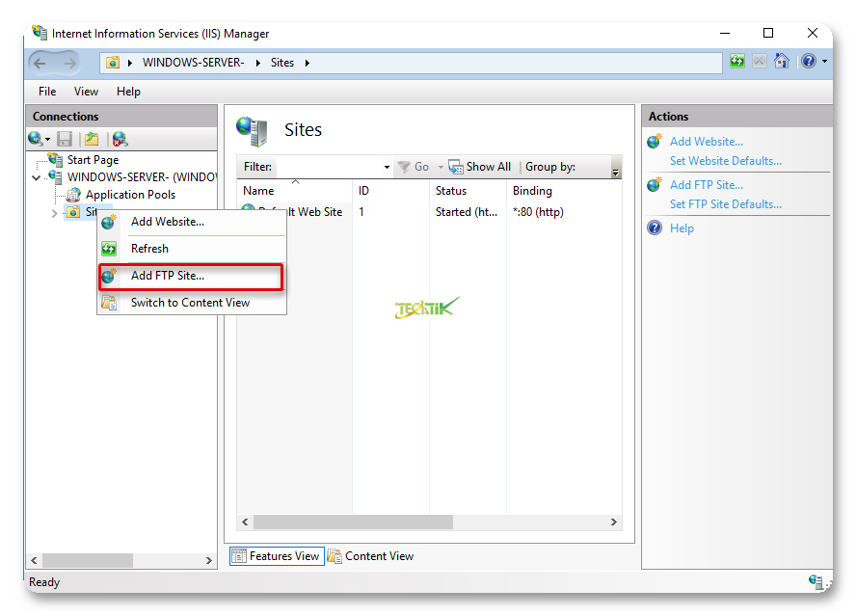Viewport: 856px width, 616px height.
Task: Open the Filter box dropdown arrow
Action: point(388,167)
